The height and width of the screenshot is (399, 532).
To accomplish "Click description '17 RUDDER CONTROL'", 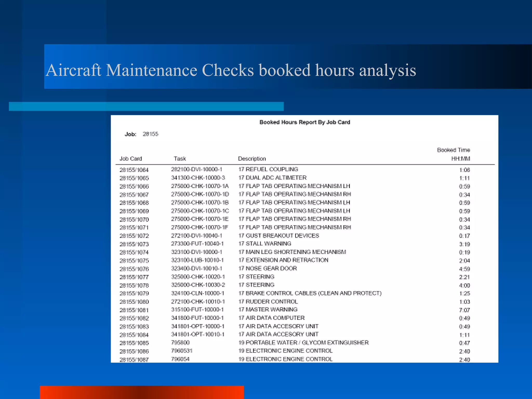I will click(268, 302).
